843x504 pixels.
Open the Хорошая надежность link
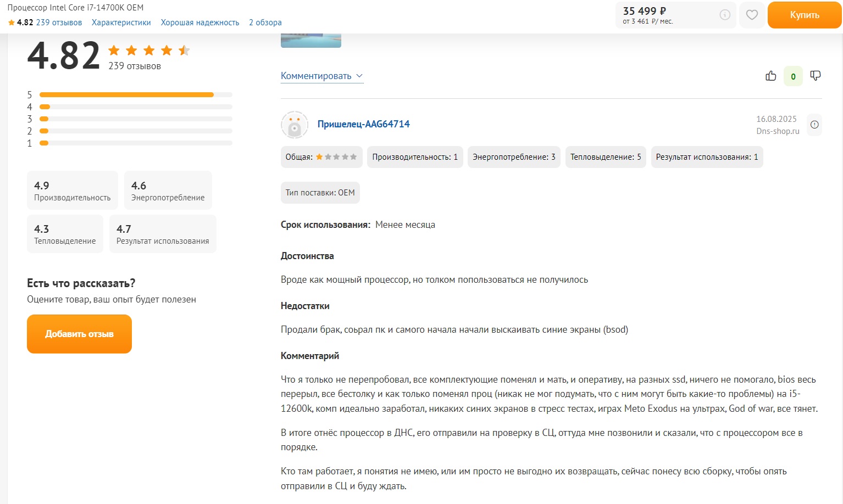point(200,23)
